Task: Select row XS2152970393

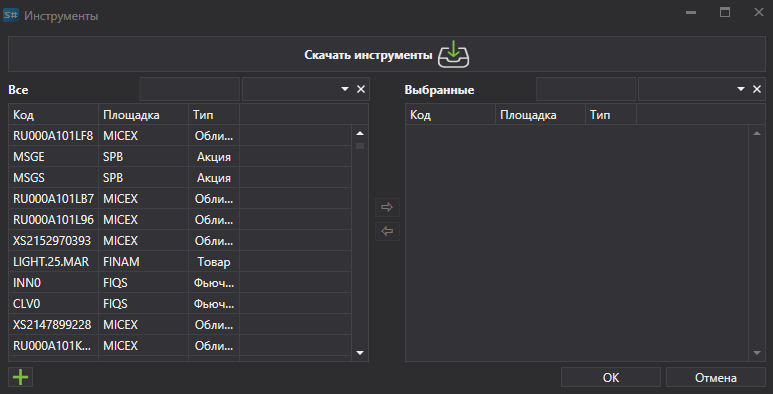Action: click(x=180, y=241)
